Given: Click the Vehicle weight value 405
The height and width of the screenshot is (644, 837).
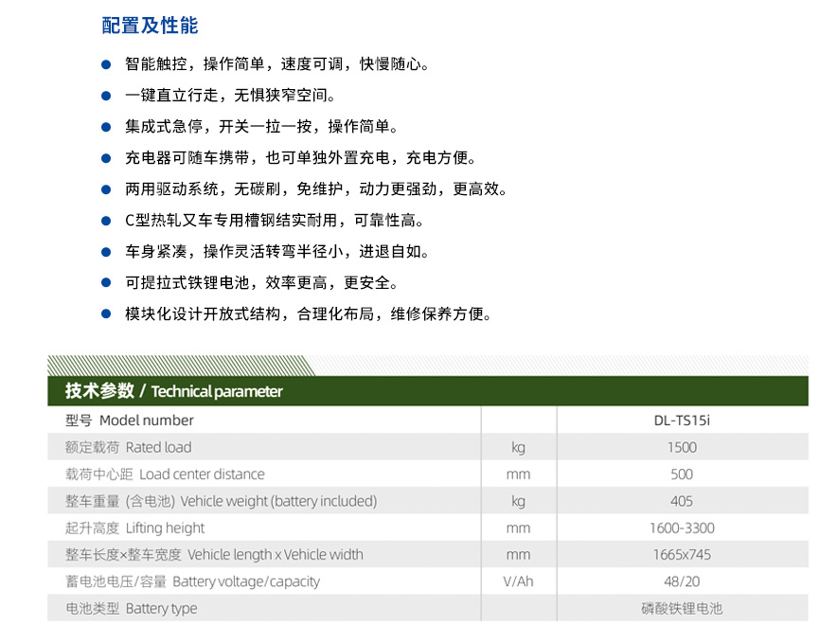Looking at the screenshot, I should tap(682, 501).
